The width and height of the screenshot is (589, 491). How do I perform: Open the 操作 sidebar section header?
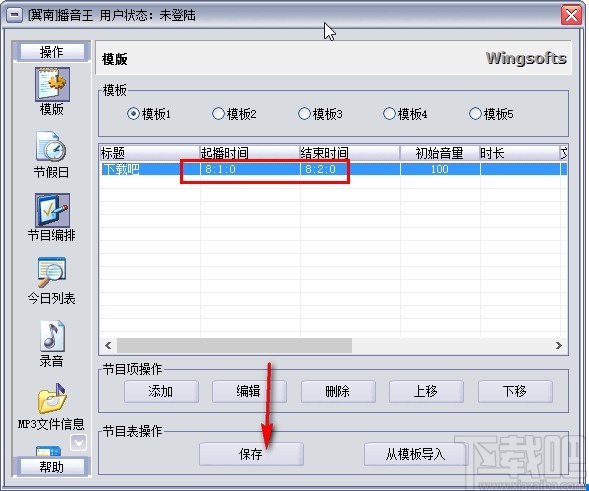tap(52, 52)
